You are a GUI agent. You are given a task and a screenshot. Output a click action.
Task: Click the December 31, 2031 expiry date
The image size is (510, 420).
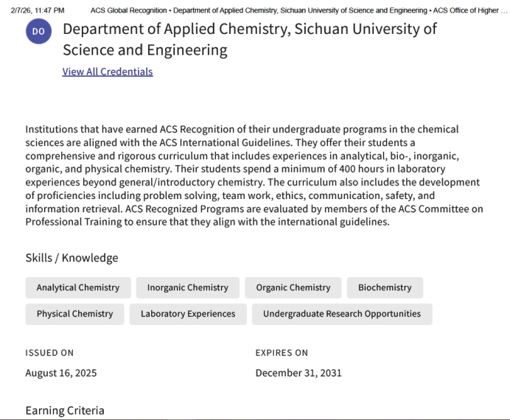click(x=298, y=373)
